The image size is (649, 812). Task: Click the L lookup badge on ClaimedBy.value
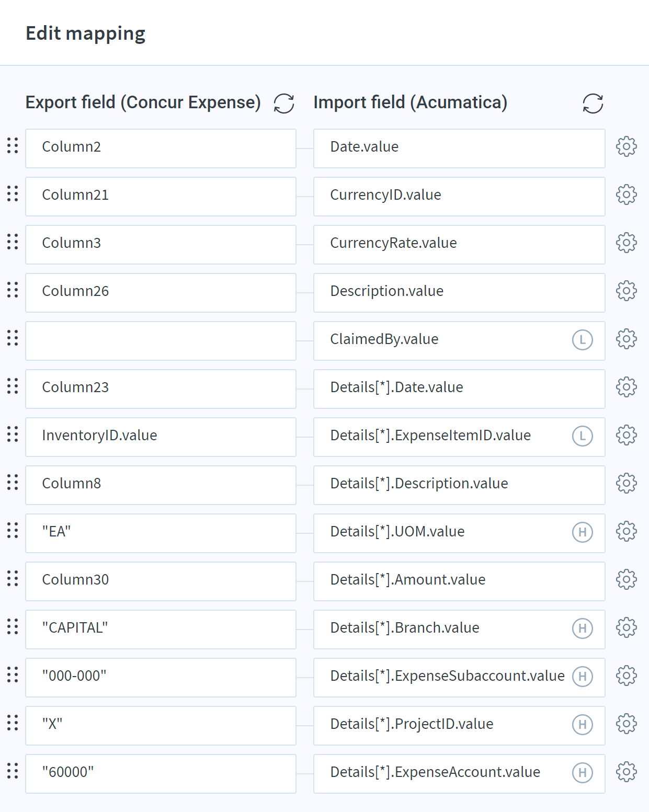583,340
